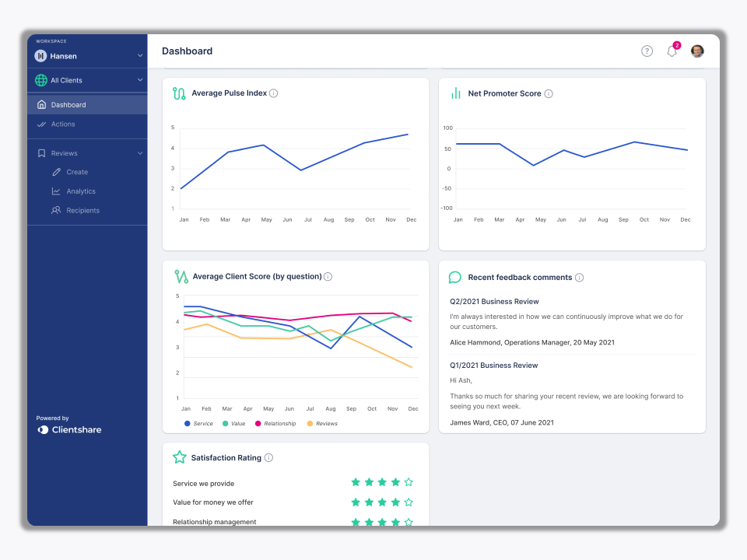Open the Q1/2021 Business Review link

pos(494,365)
